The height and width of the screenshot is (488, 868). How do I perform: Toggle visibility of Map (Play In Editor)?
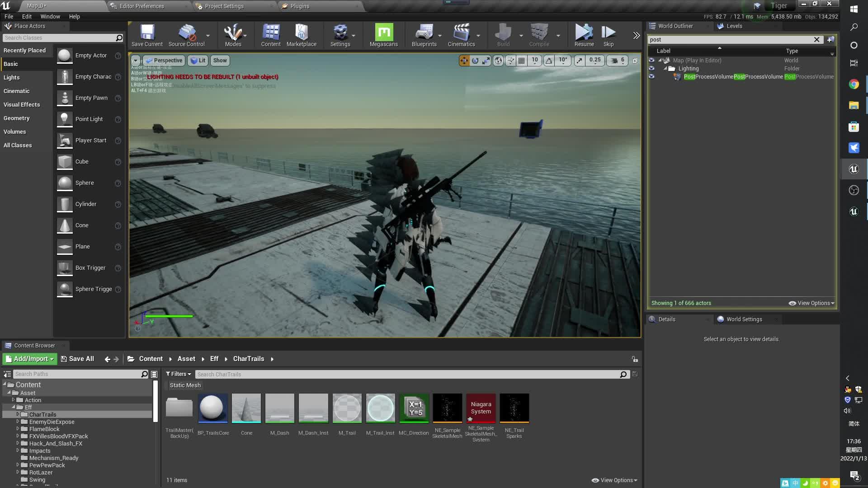(x=651, y=60)
